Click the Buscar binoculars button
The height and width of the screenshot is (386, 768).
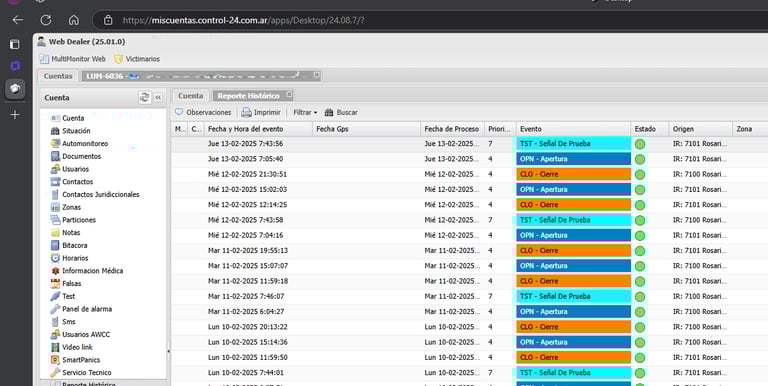[341, 112]
